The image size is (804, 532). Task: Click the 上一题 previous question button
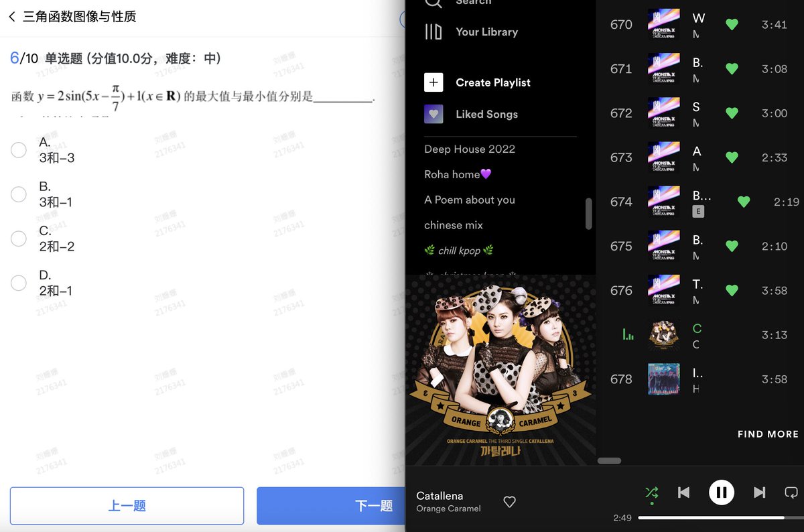pos(127,506)
